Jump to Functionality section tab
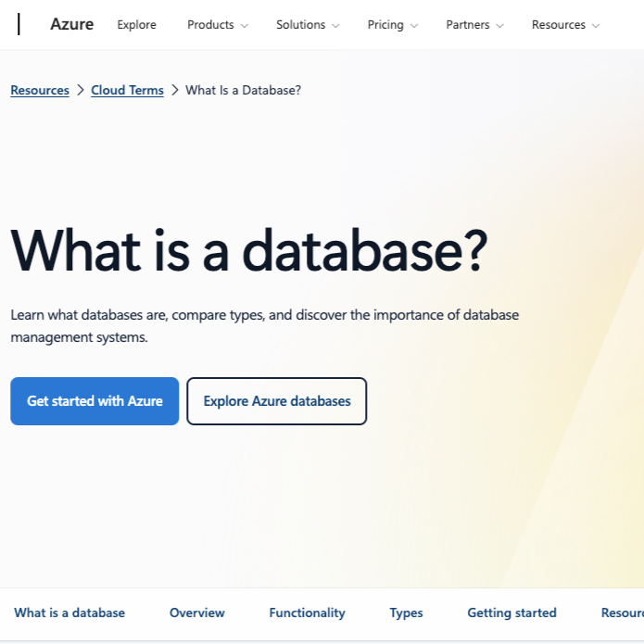Image resolution: width=644 pixels, height=644 pixels. [308, 612]
